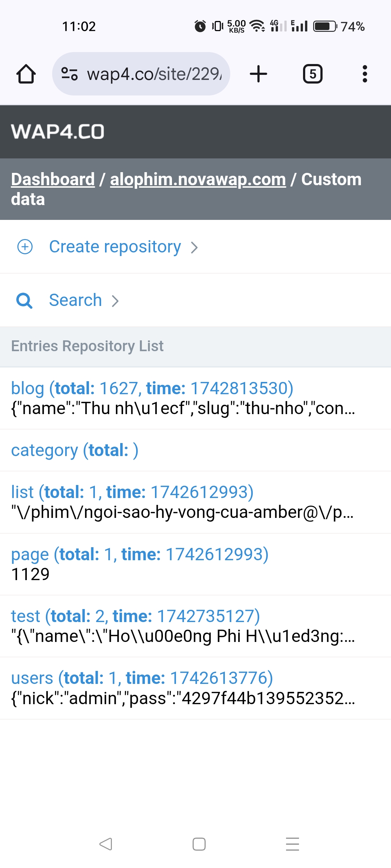
Task: Click the WAP4.CO logo
Action: coord(58,132)
